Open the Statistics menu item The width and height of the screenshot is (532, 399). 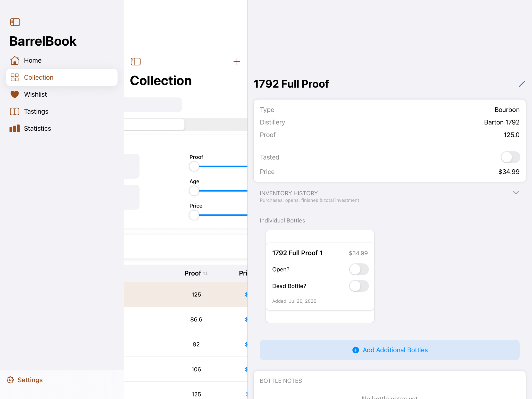coord(62,128)
